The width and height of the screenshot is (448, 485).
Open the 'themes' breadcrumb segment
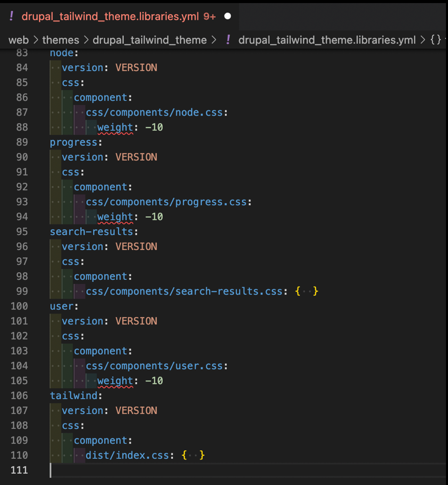click(x=60, y=40)
